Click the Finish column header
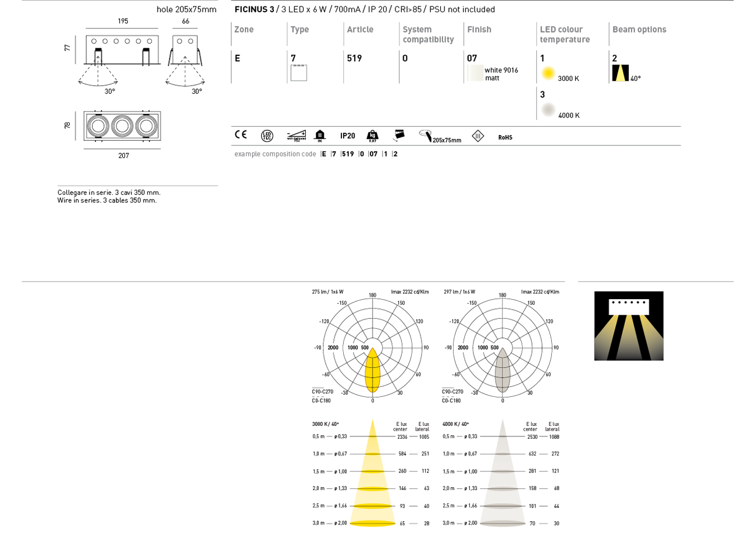 pyautogui.click(x=479, y=30)
